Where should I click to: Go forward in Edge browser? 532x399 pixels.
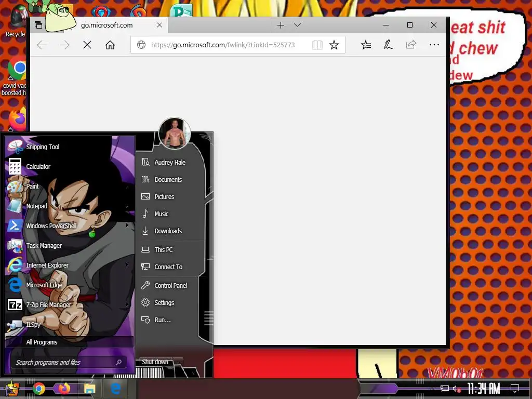pos(64,45)
